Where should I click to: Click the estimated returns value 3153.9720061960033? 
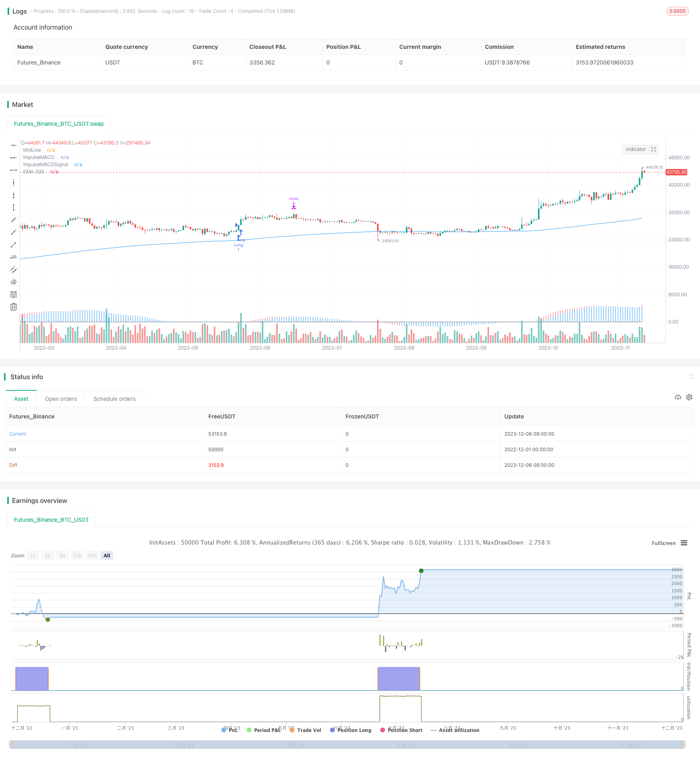(604, 62)
